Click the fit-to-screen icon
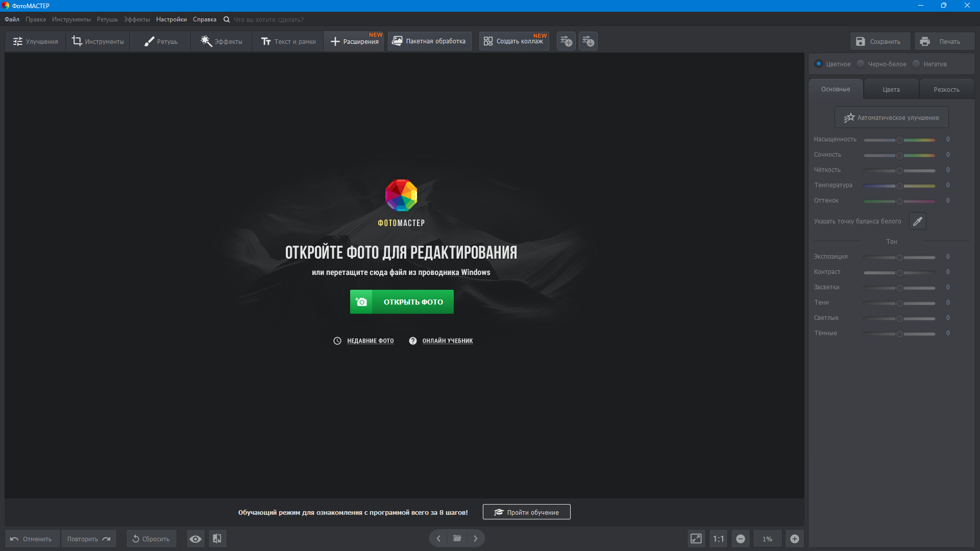This screenshot has height=551, width=980. coord(696,539)
